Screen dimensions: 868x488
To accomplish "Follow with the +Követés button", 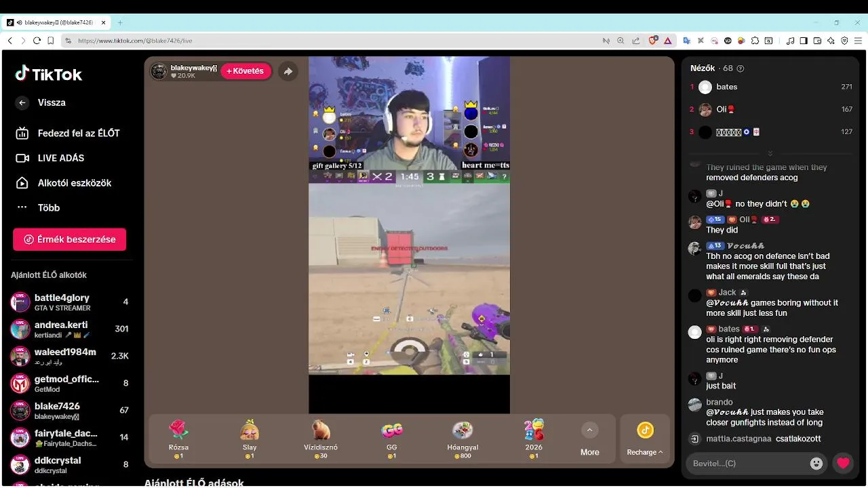I will coord(246,71).
